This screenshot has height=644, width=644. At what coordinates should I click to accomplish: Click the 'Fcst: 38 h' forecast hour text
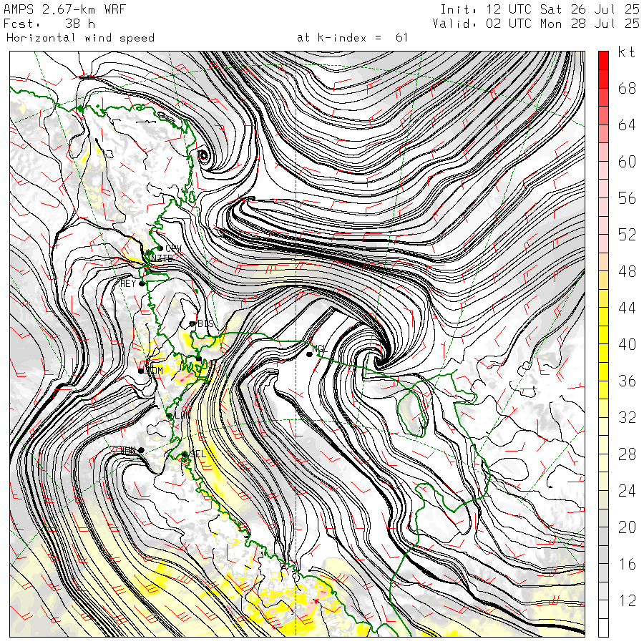49,24
